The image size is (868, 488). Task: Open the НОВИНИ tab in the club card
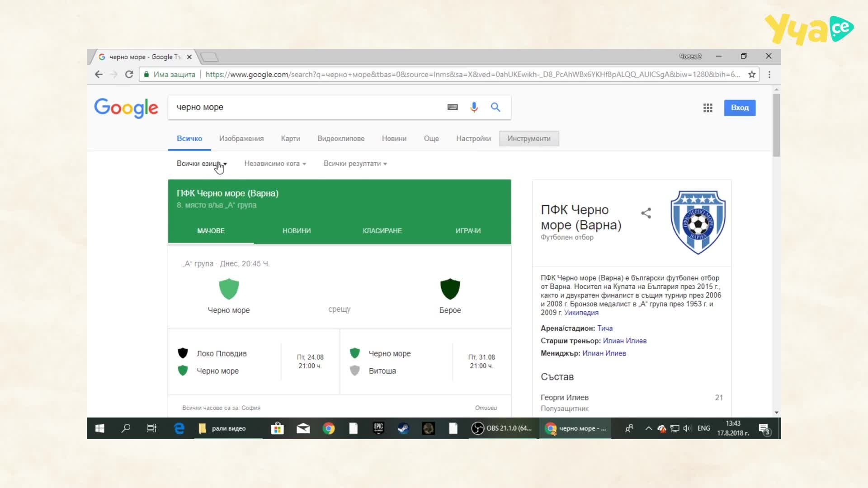297,231
